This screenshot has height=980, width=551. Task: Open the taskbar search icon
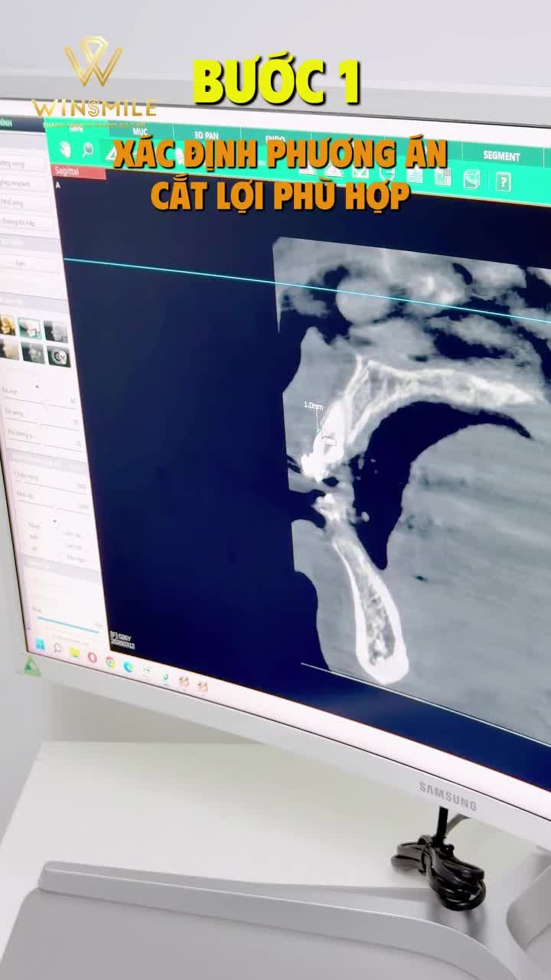(x=57, y=648)
